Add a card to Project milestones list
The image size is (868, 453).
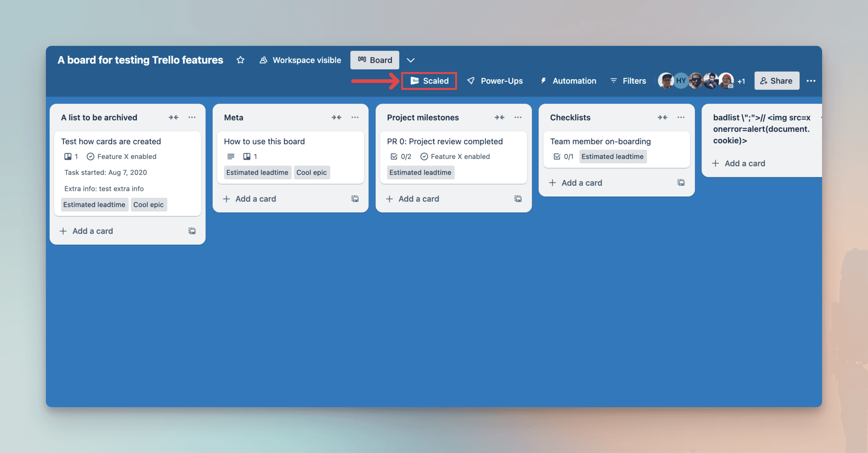pyautogui.click(x=412, y=199)
